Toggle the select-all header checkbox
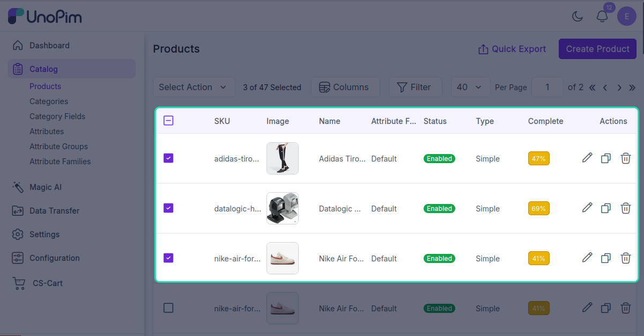 point(168,121)
